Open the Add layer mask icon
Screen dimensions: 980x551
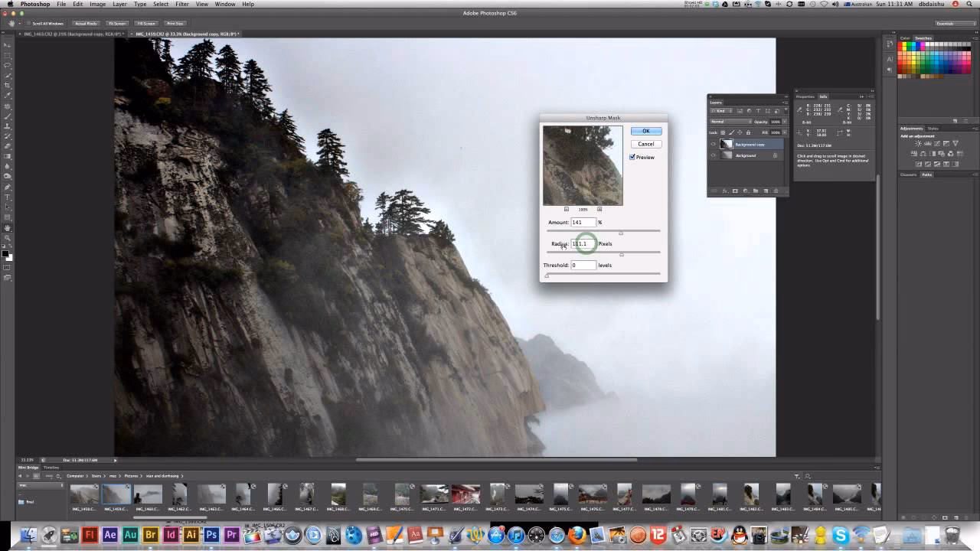[735, 191]
